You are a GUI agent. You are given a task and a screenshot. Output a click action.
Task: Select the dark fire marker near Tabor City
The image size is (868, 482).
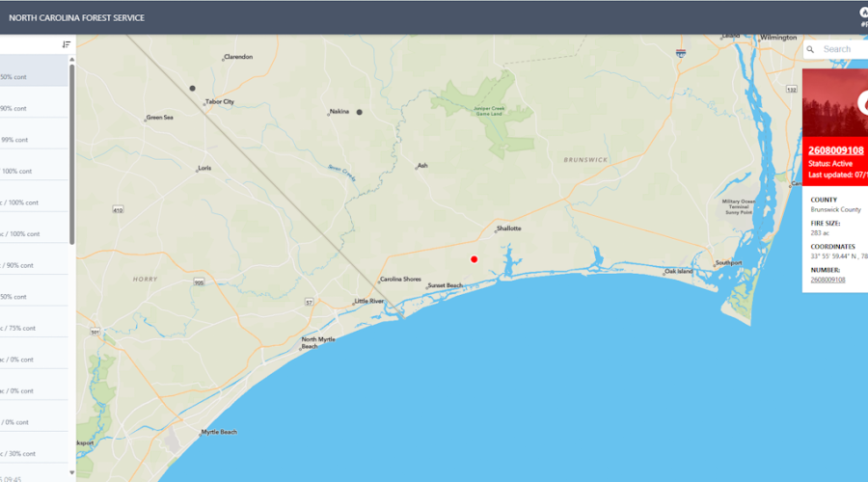[192, 88]
